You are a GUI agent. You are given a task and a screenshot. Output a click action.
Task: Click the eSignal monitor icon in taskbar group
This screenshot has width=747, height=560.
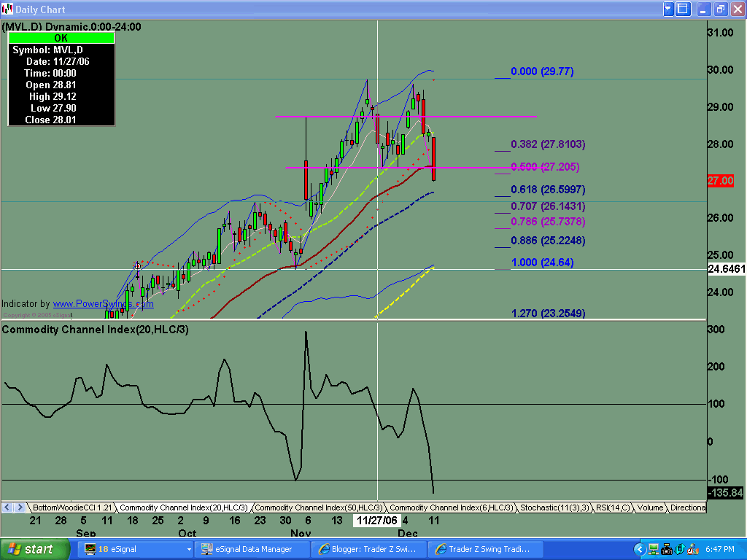pyautogui.click(x=90, y=549)
